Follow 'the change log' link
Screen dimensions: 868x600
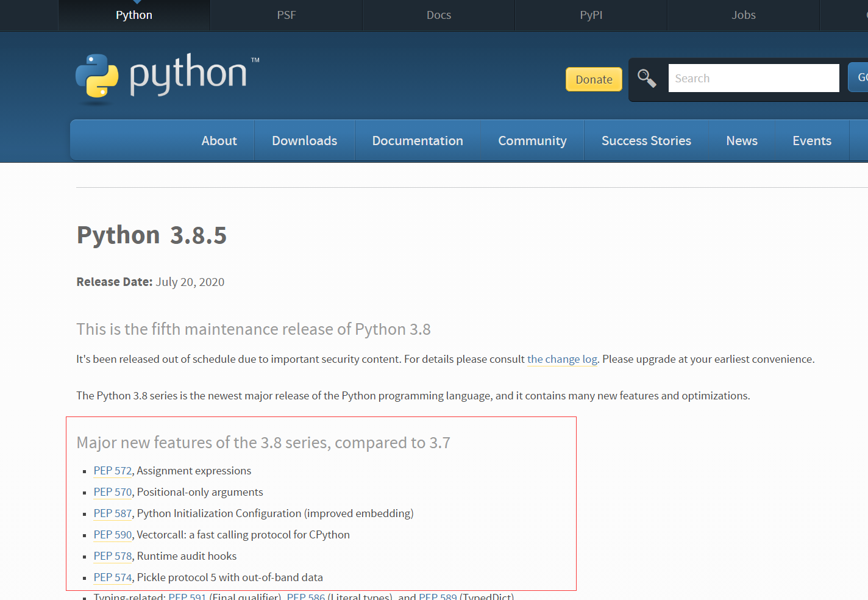pos(562,359)
